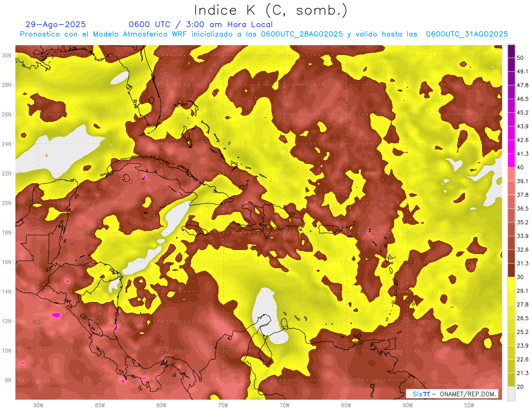Pick the salmon colorbar segment between 39.1 and 40

pos(511,174)
